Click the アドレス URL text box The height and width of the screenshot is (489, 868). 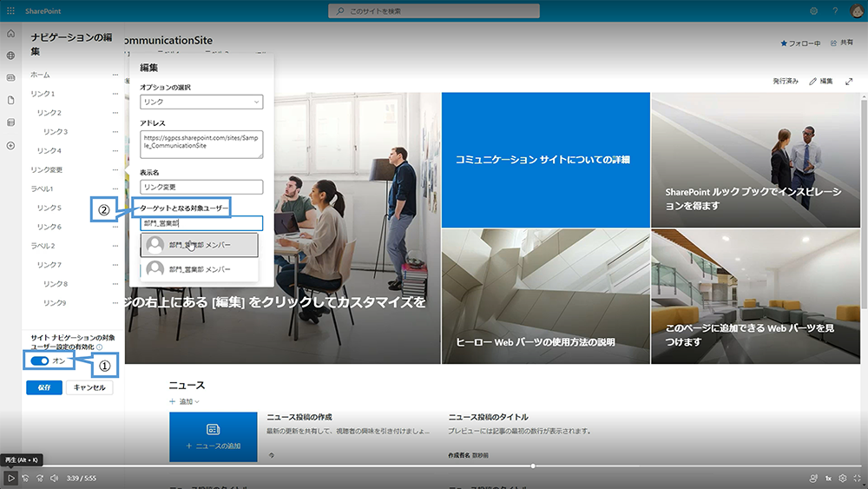click(x=201, y=144)
